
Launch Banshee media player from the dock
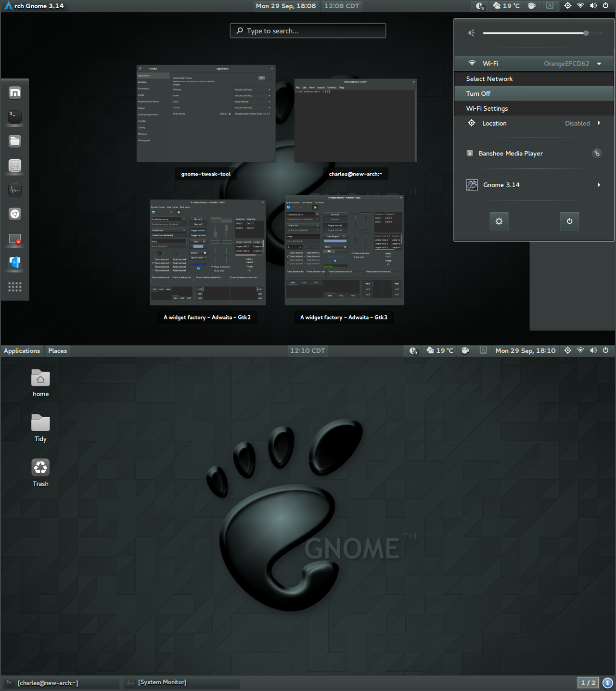14,166
